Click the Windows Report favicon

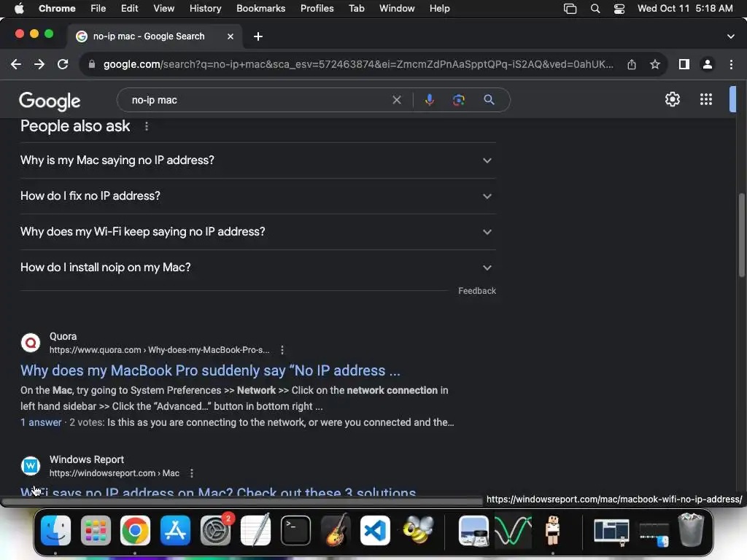[x=31, y=466]
